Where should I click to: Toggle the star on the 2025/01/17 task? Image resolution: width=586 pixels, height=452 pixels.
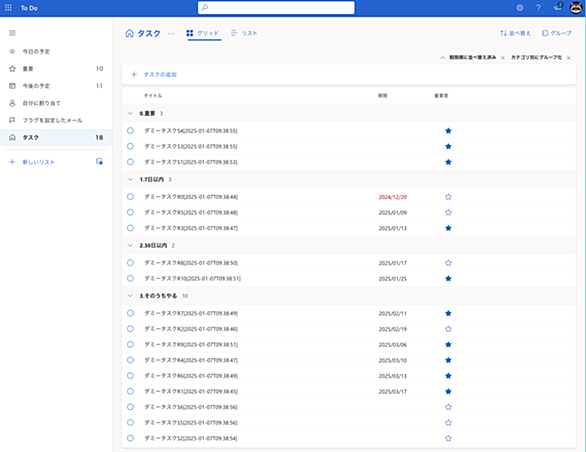click(x=448, y=263)
